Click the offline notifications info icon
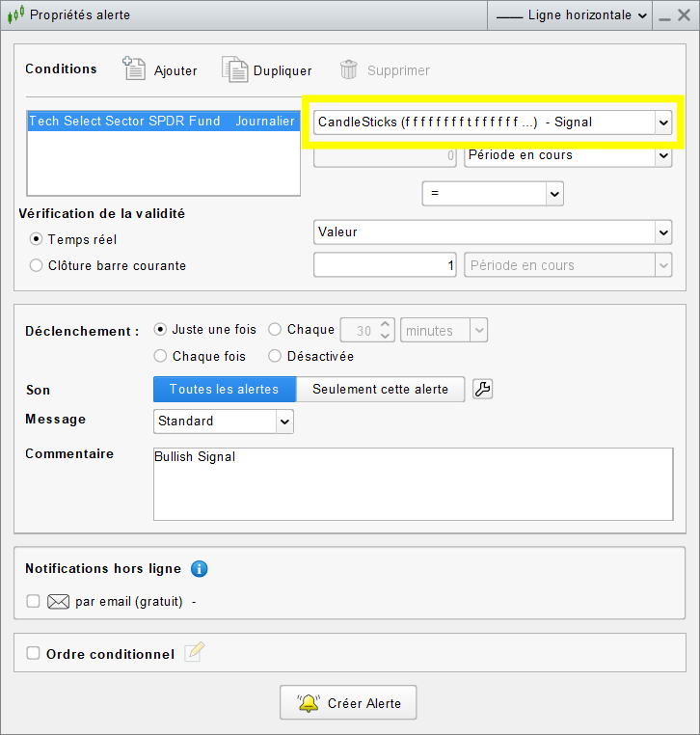 pyautogui.click(x=199, y=568)
